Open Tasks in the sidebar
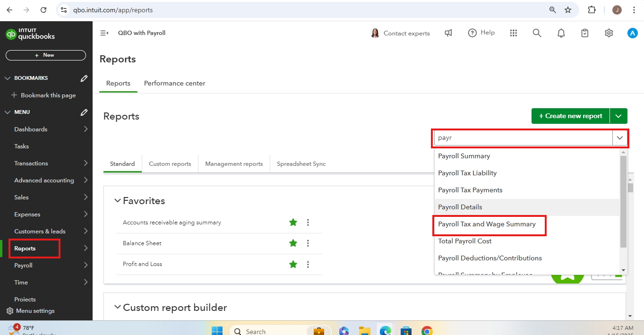Viewport: 644px width, 335px height. pos(22,146)
